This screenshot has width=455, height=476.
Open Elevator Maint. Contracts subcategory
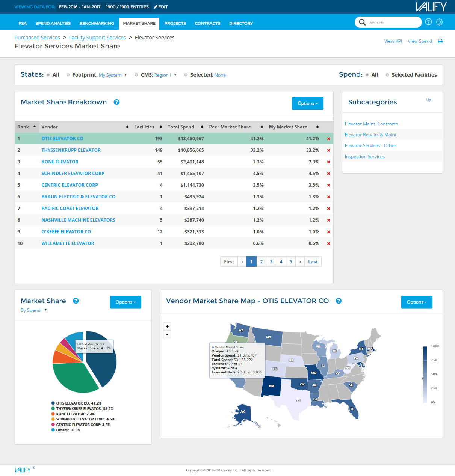coord(371,124)
